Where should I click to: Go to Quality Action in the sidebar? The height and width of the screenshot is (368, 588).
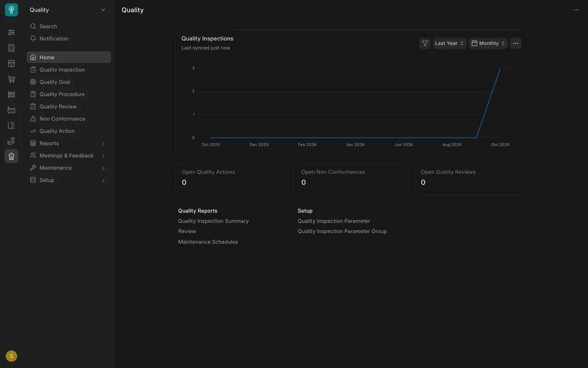pos(69,131)
